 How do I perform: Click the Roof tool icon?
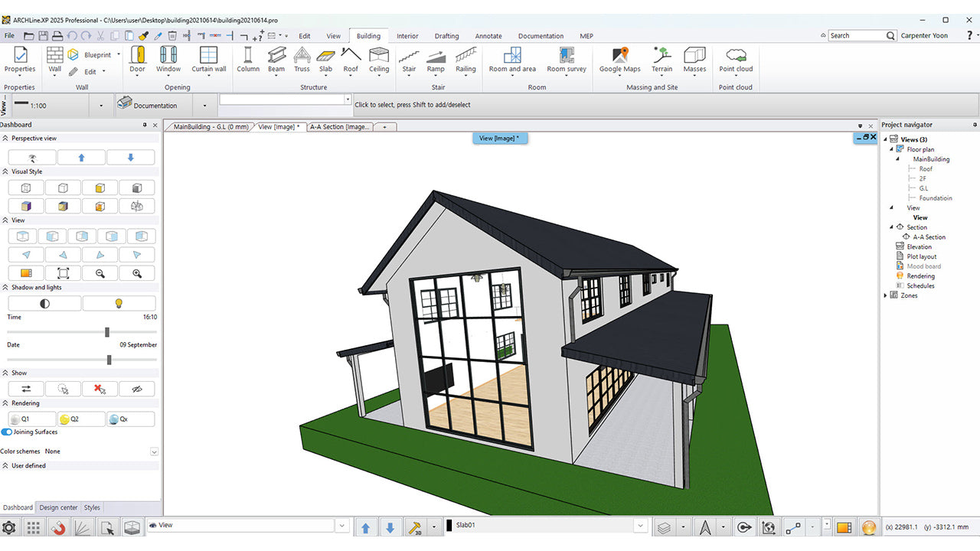[351, 59]
